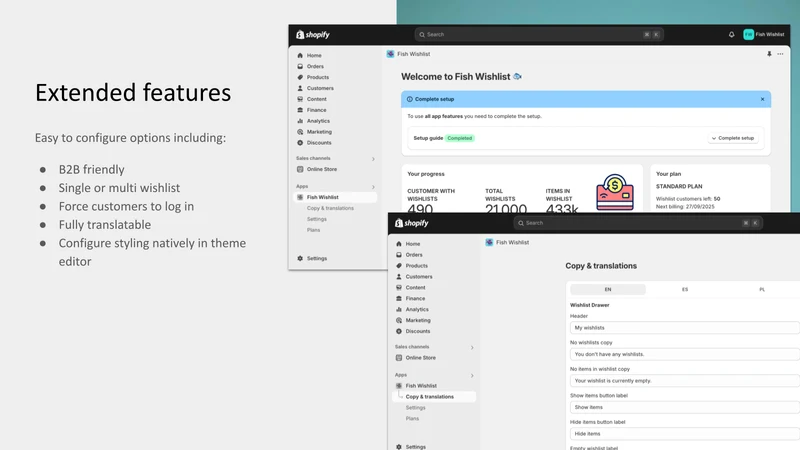The height and width of the screenshot is (450, 800).
Task: Switch to the ES language tab
Action: (685, 289)
